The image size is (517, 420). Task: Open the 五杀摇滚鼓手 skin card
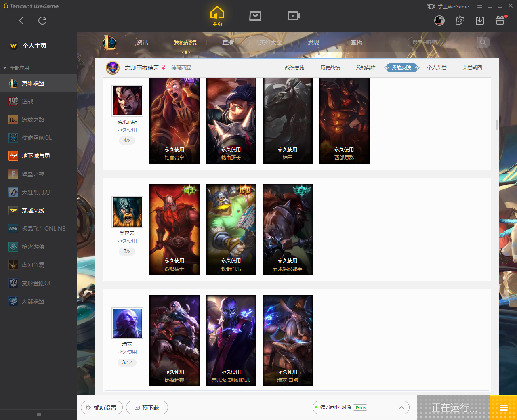click(x=288, y=229)
